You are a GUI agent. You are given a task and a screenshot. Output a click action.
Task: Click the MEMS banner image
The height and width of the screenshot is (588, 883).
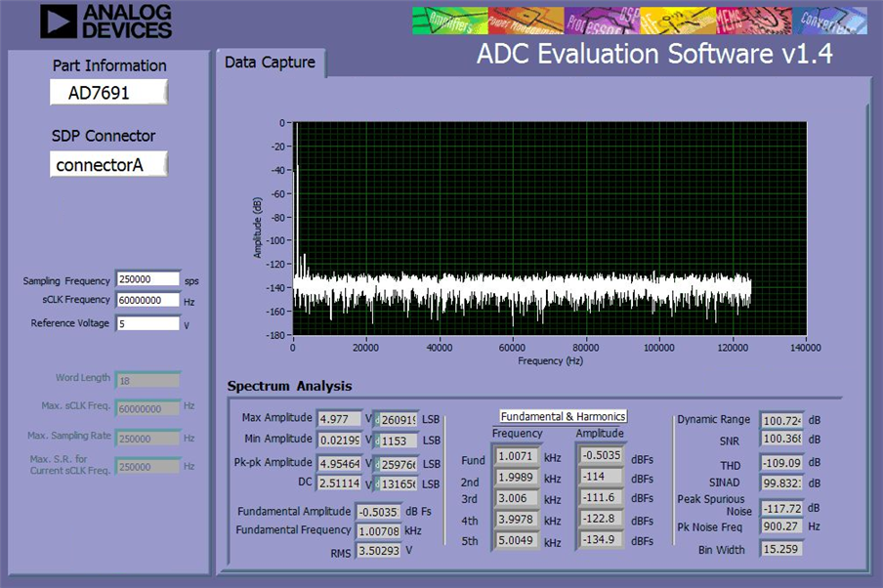coord(754,21)
